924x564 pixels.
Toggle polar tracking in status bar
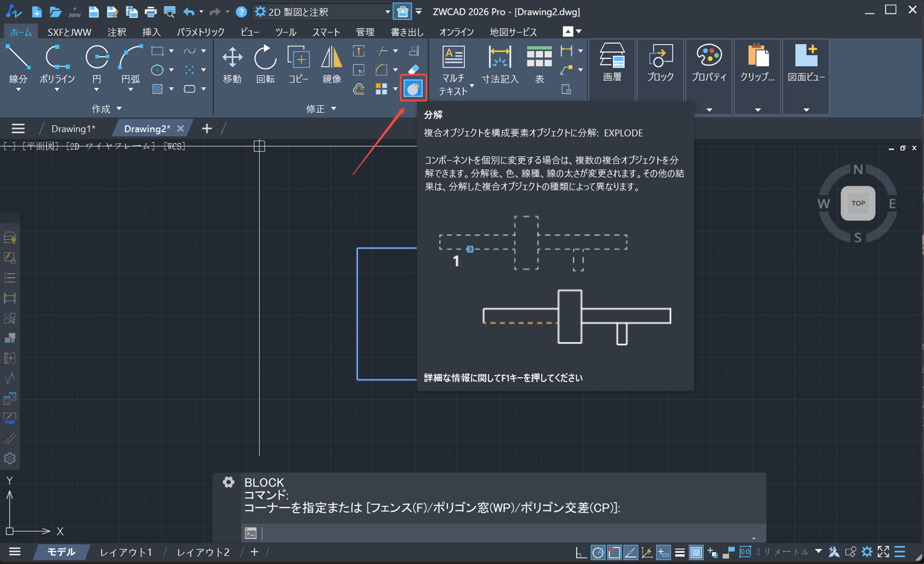coord(598,553)
